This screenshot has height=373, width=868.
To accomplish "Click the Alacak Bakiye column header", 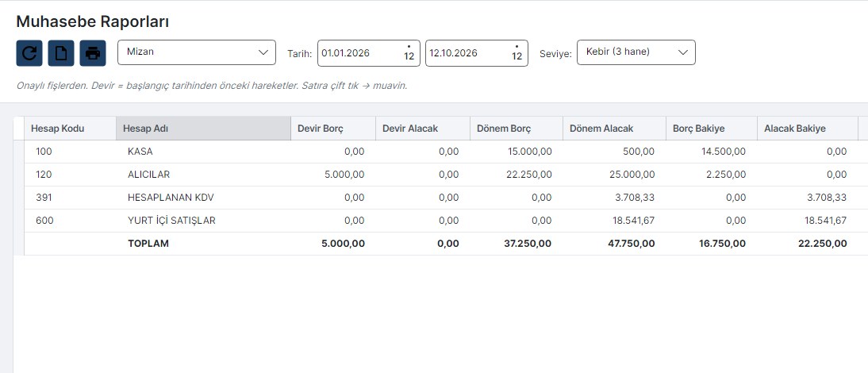I will pyautogui.click(x=807, y=129).
